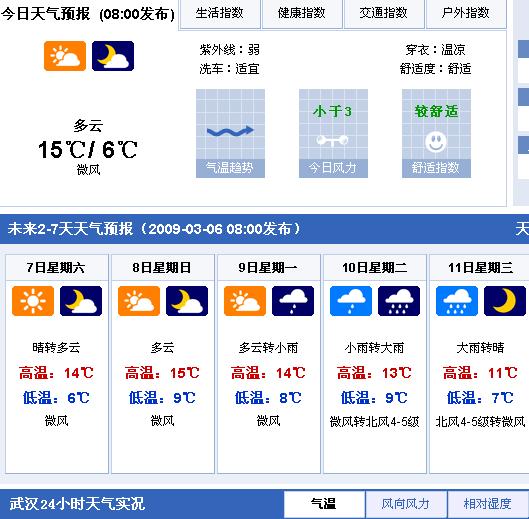Click the 8日星期日 forecast header

tap(163, 268)
